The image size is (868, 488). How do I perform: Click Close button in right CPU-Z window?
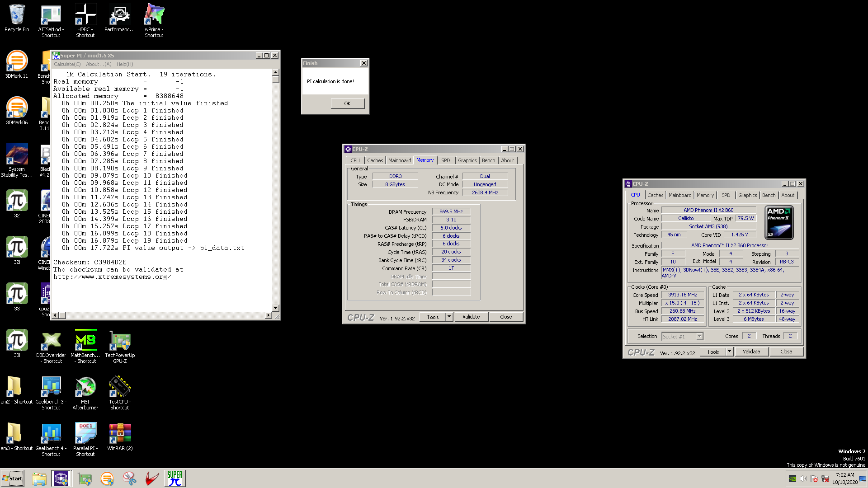coord(786,352)
